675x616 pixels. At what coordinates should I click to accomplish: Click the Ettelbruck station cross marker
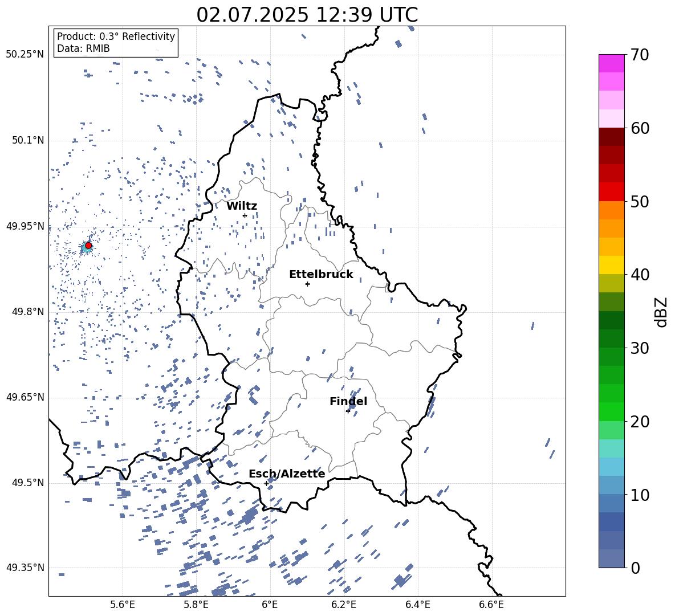pos(307,284)
